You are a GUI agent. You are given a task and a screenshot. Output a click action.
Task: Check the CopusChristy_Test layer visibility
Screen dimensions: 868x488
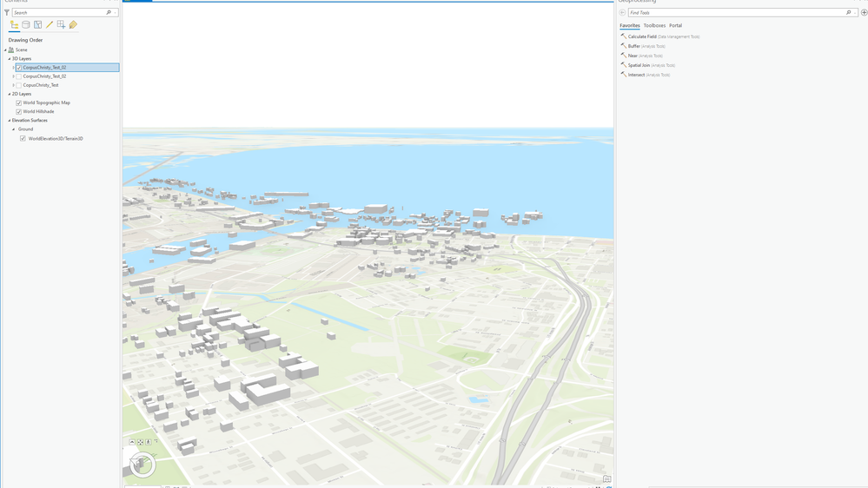19,85
